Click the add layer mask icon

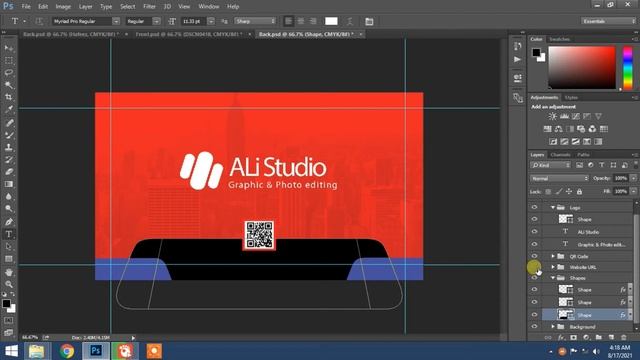pos(573,338)
